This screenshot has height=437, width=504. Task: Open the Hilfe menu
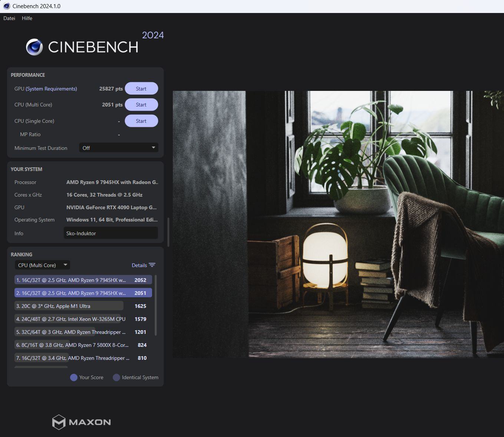[x=27, y=18]
